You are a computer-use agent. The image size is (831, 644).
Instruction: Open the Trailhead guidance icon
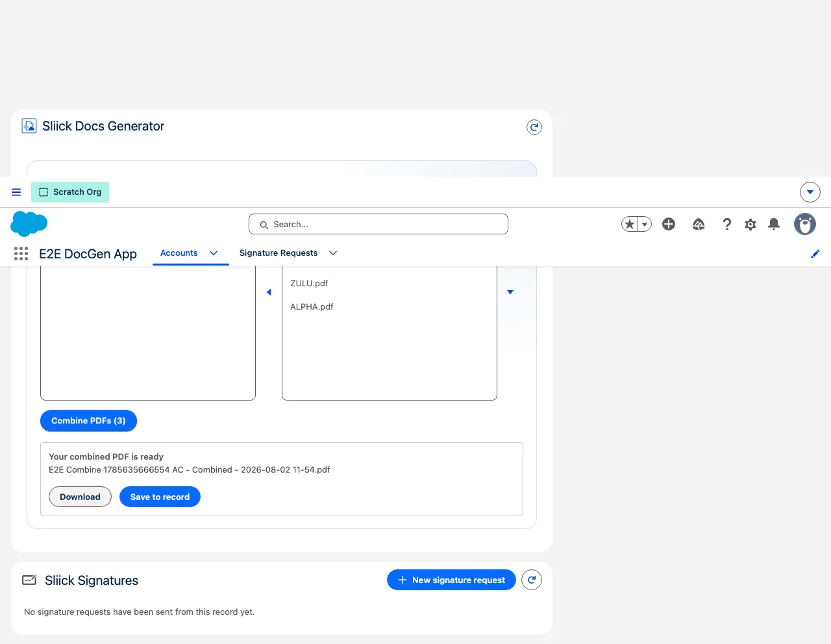point(699,224)
